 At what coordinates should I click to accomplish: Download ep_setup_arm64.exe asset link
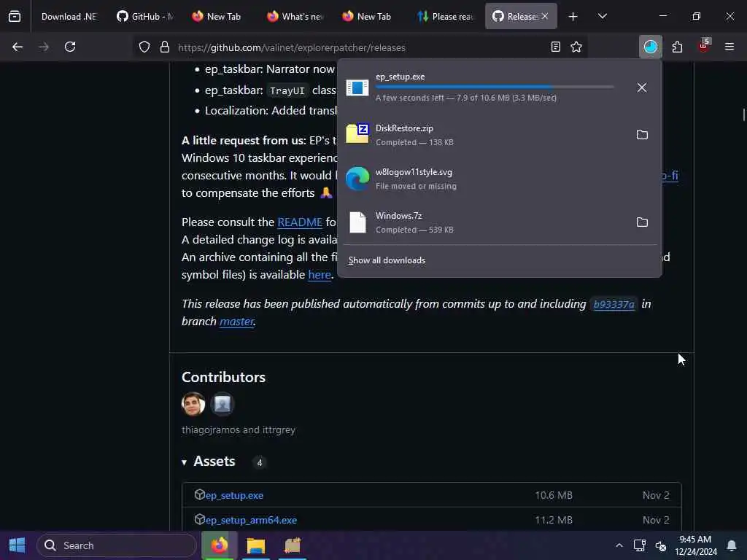click(251, 521)
